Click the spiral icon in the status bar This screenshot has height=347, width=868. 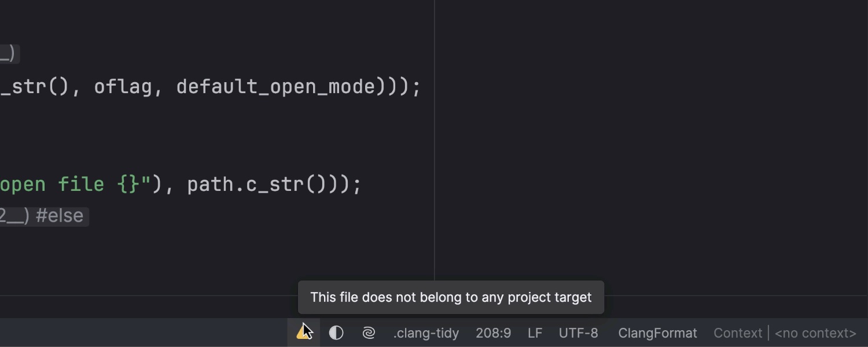tap(369, 333)
